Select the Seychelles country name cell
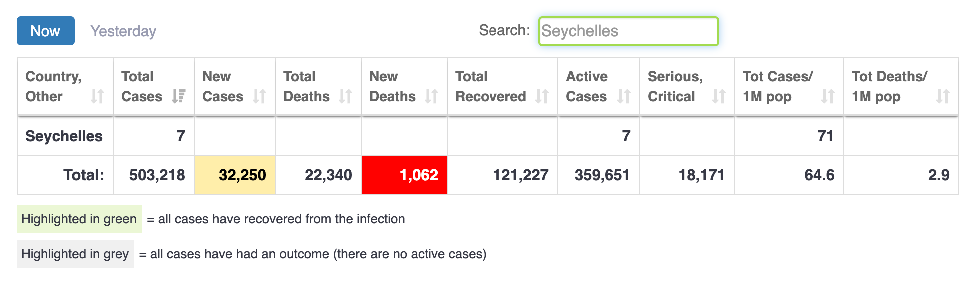 (x=64, y=136)
